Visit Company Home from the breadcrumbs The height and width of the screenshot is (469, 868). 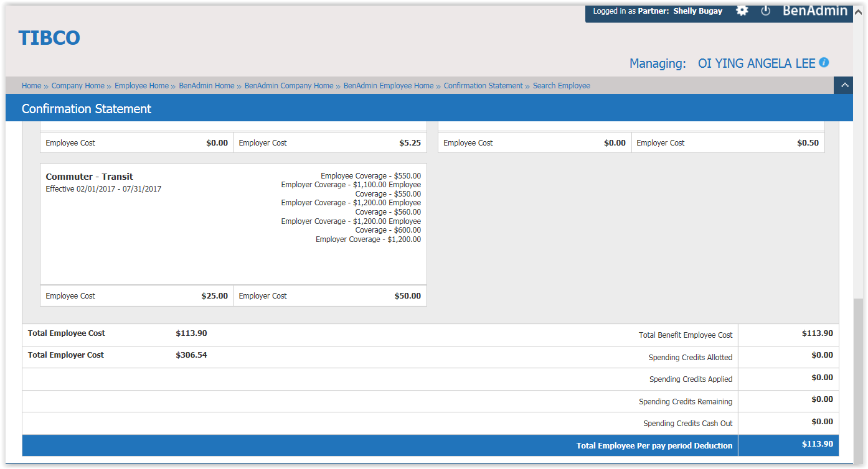(x=78, y=85)
